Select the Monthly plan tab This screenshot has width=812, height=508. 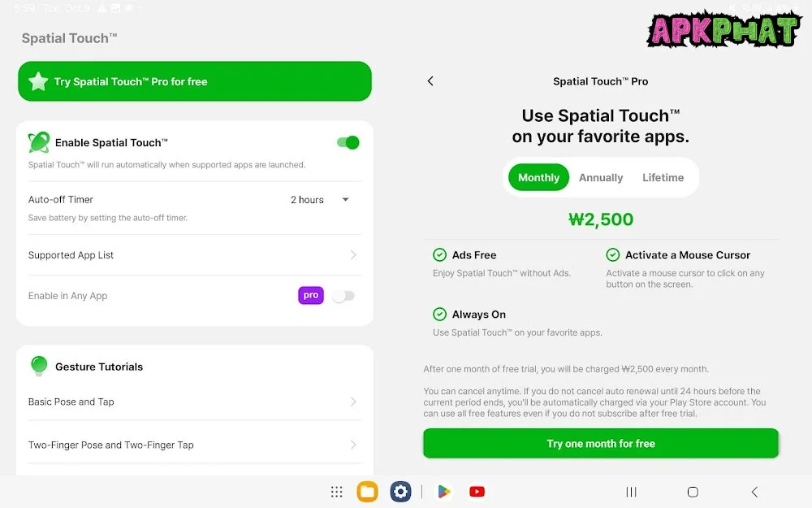[x=538, y=178]
